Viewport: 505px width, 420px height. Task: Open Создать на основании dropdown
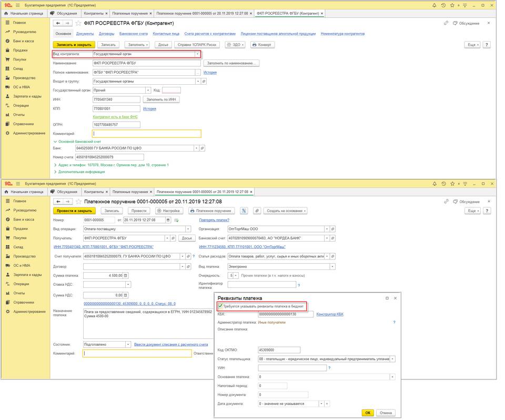pyautogui.click(x=285, y=211)
